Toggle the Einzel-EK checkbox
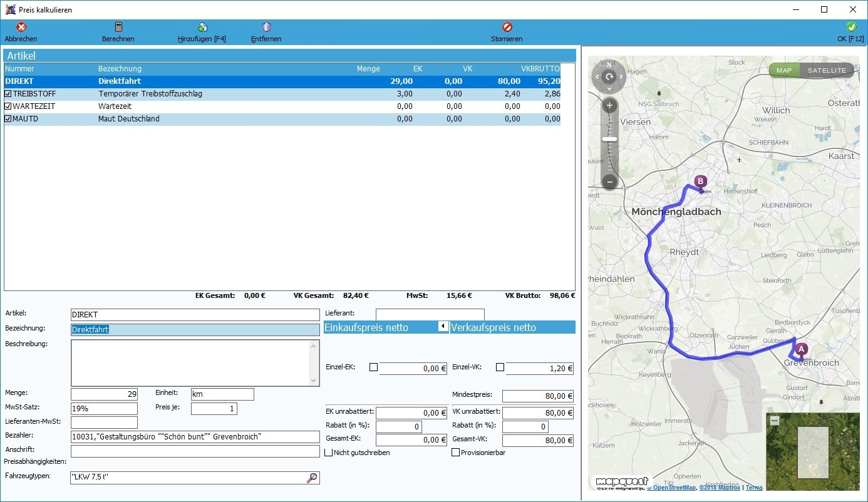 (374, 367)
